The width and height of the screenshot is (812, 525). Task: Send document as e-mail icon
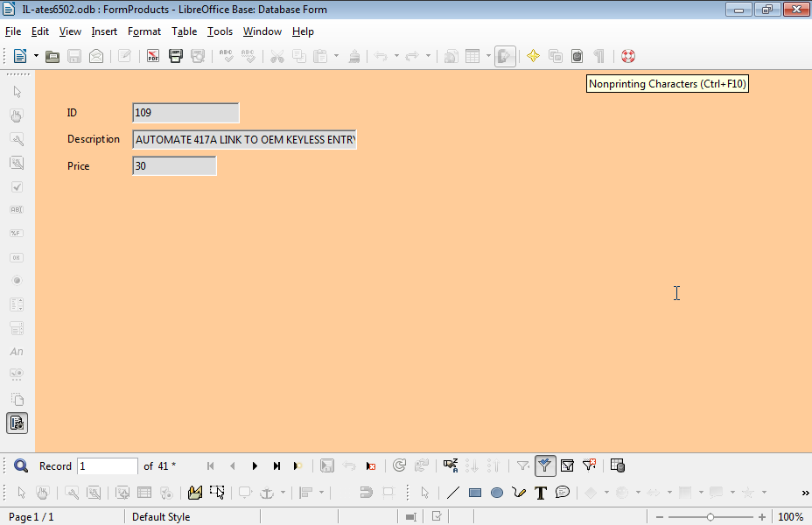click(x=96, y=56)
